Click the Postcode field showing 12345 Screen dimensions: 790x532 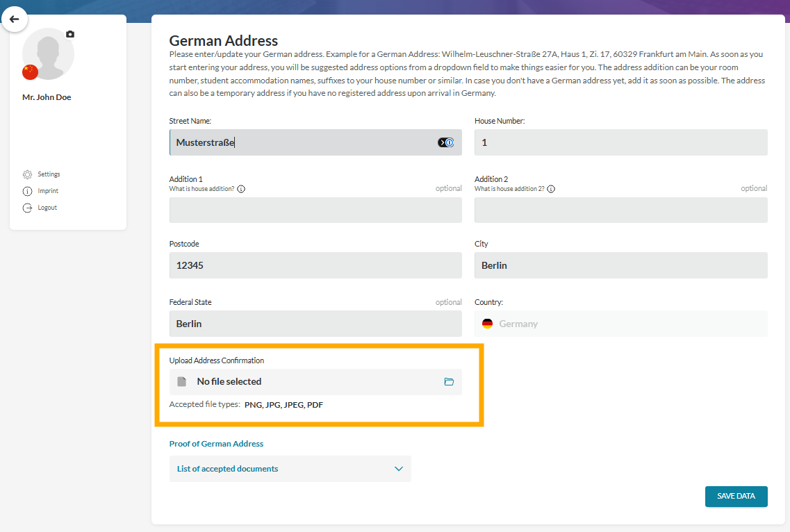tap(315, 265)
